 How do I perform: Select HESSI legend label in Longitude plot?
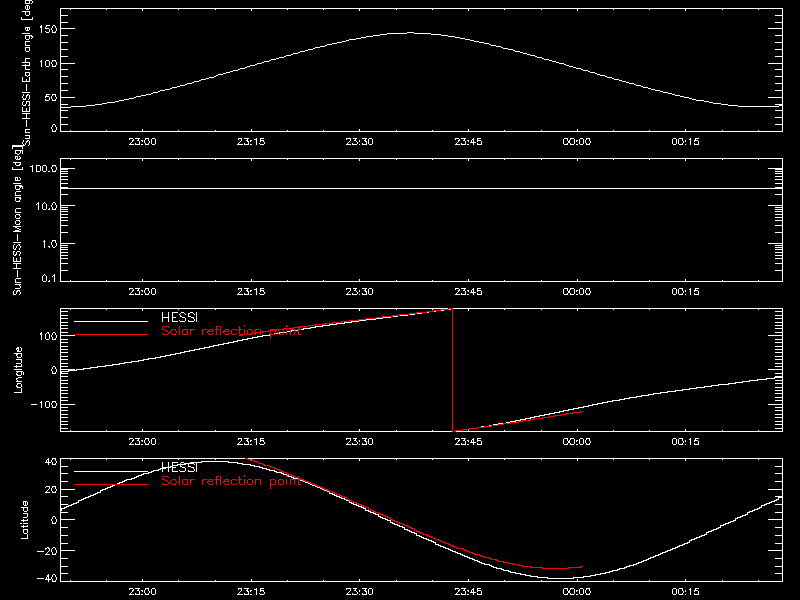(179, 317)
